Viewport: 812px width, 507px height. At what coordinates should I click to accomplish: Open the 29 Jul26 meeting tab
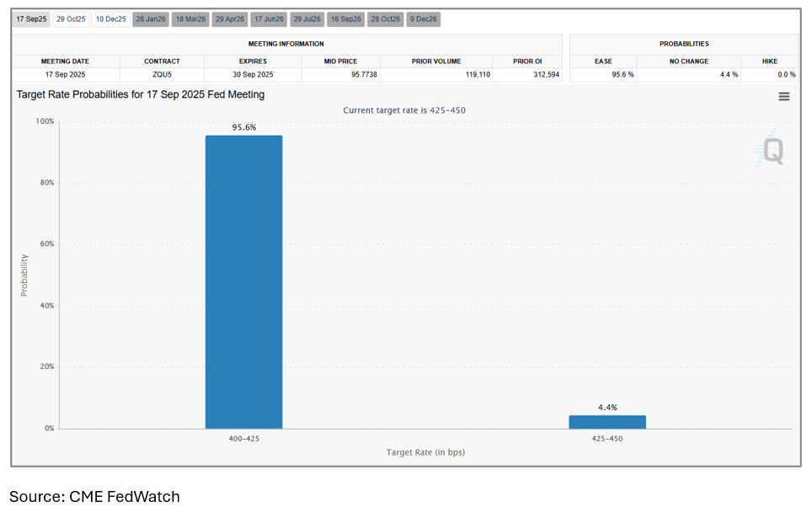(x=309, y=19)
